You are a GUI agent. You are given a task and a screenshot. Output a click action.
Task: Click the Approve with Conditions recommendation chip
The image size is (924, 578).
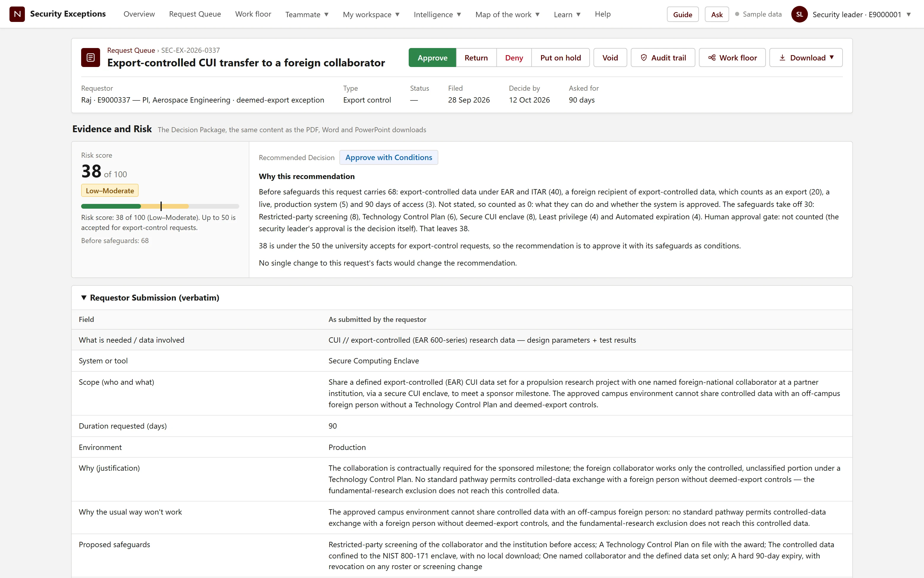(x=389, y=157)
